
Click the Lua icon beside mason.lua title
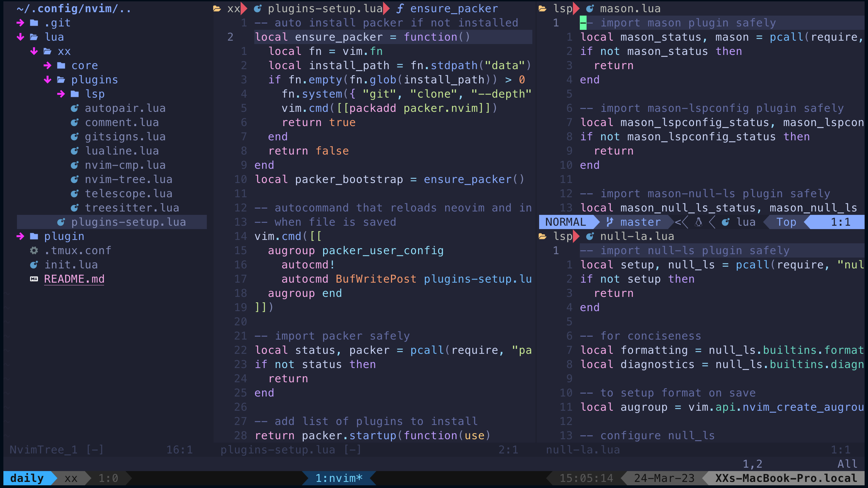pyautogui.click(x=590, y=8)
